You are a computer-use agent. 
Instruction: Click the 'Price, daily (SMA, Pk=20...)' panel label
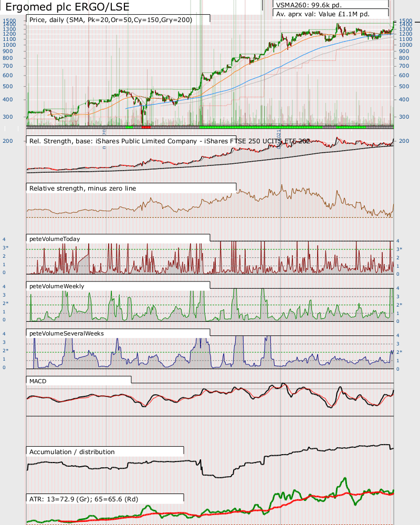coord(111,20)
